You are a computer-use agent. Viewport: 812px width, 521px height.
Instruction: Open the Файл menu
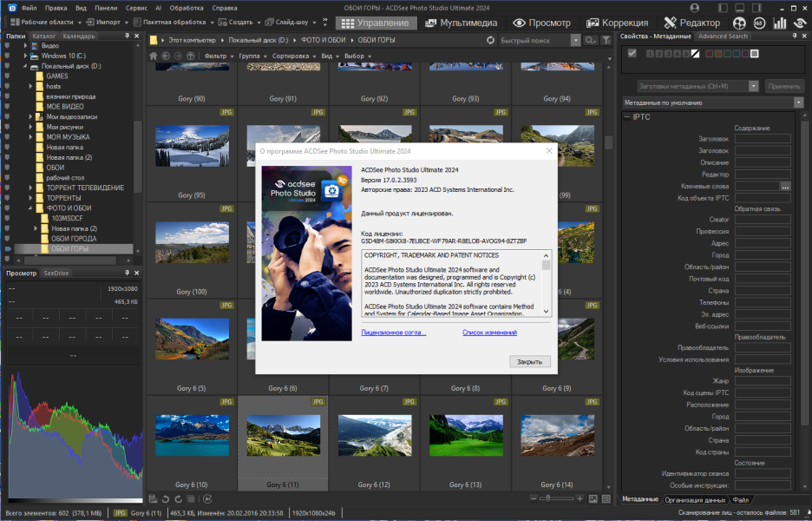tap(29, 8)
